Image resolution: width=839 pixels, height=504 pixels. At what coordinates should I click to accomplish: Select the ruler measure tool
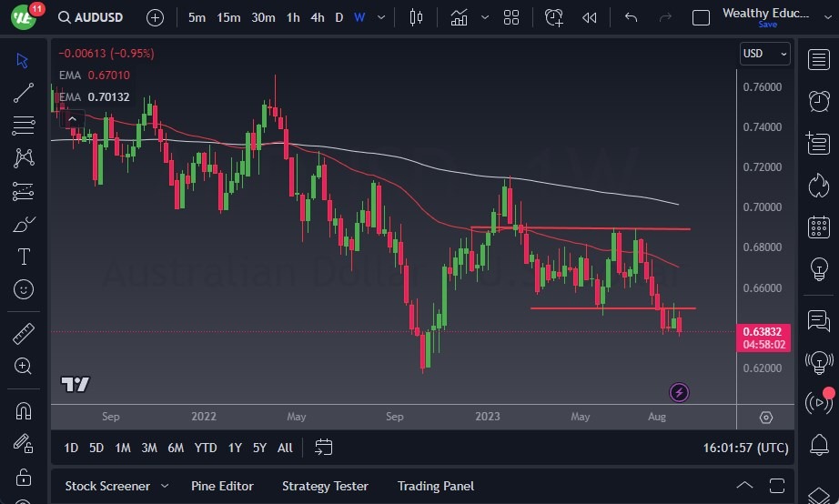click(24, 334)
